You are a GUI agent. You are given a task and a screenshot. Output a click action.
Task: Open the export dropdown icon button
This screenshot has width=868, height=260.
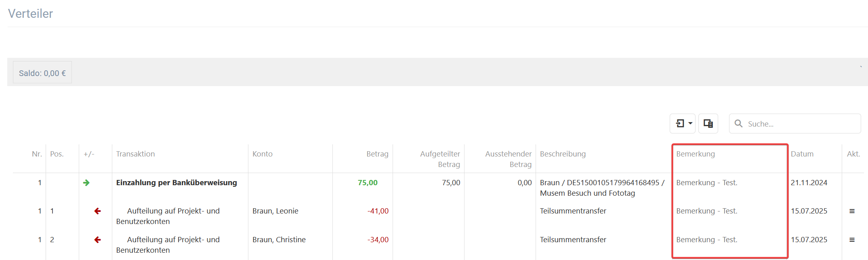pyautogui.click(x=683, y=123)
